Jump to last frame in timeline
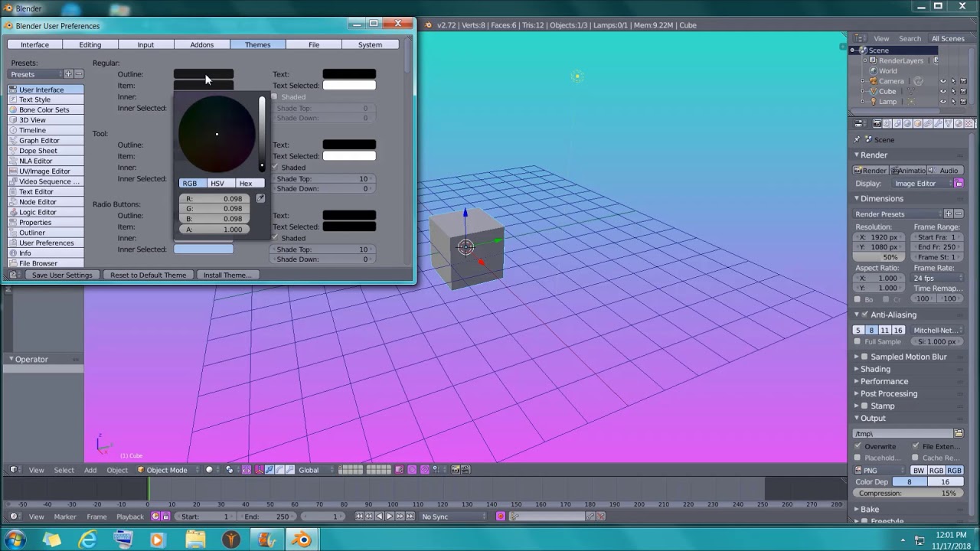 (x=411, y=517)
